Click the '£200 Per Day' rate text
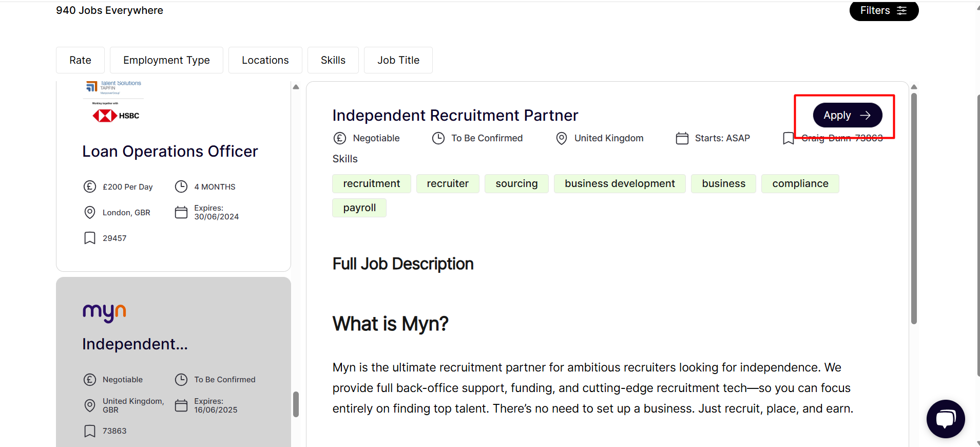This screenshot has width=980, height=447. [x=128, y=187]
